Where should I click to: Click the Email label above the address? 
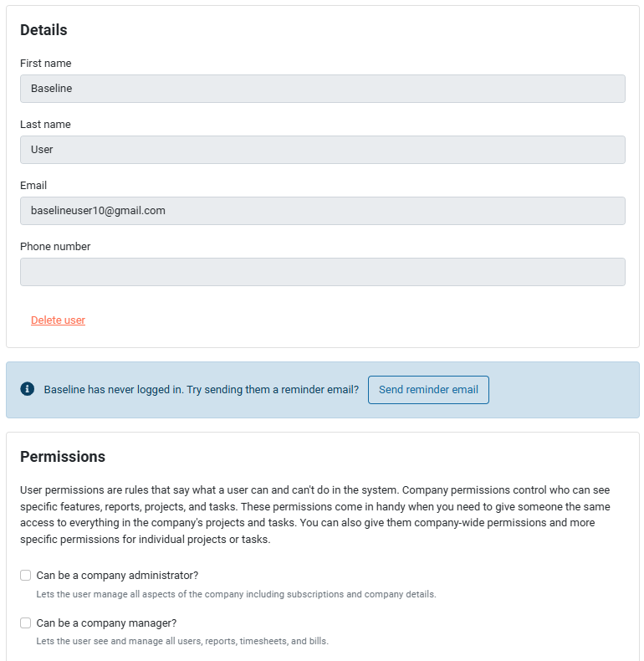tap(33, 186)
